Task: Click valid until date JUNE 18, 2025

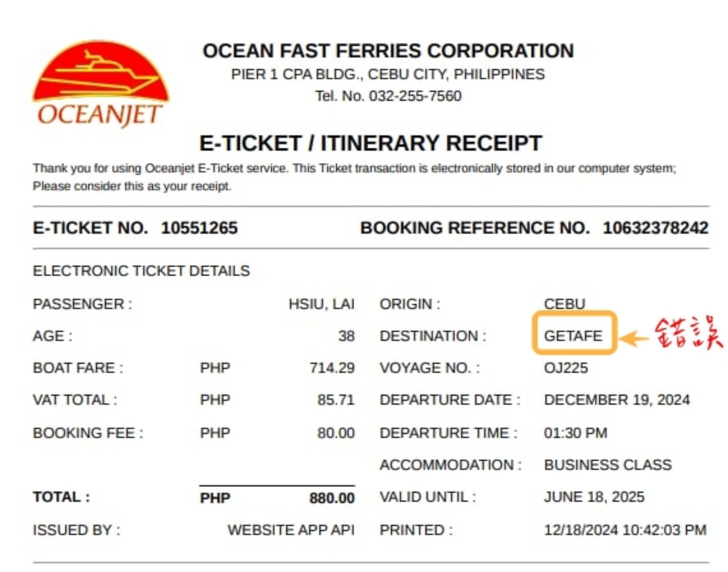Action: (594, 497)
